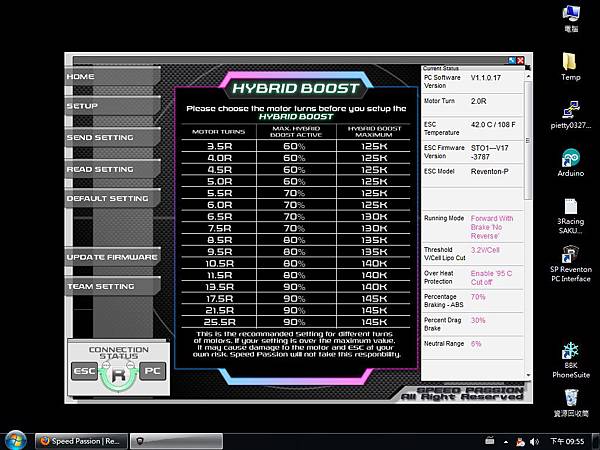Image resolution: width=600 pixels, height=450 pixels.
Task: Click the MOTOR TURNS column header
Action: pyautogui.click(x=218, y=132)
